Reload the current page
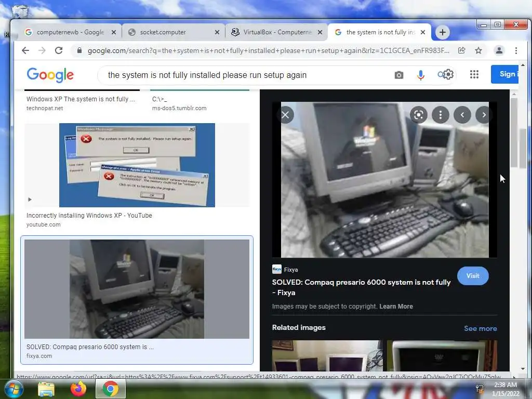 pyautogui.click(x=59, y=50)
